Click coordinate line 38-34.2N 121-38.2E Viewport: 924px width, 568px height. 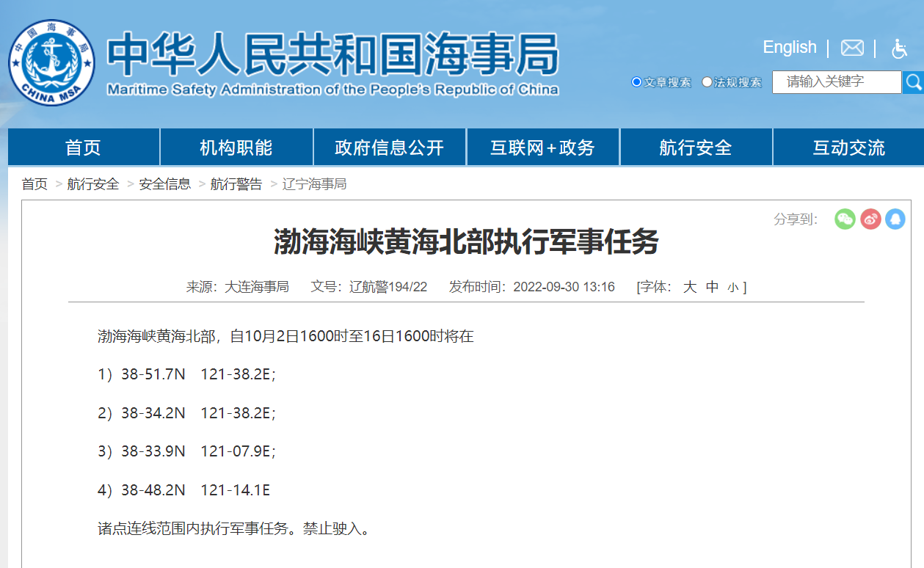[187, 413]
